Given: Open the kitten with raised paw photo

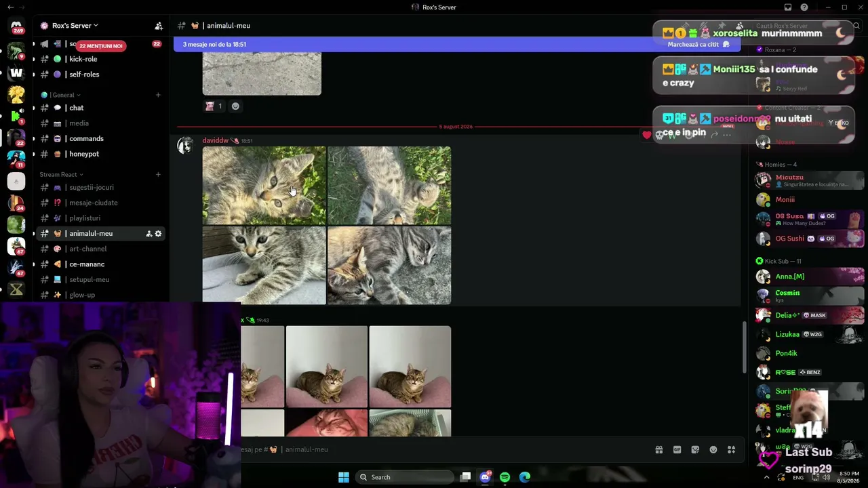Looking at the screenshot, I should [264, 266].
